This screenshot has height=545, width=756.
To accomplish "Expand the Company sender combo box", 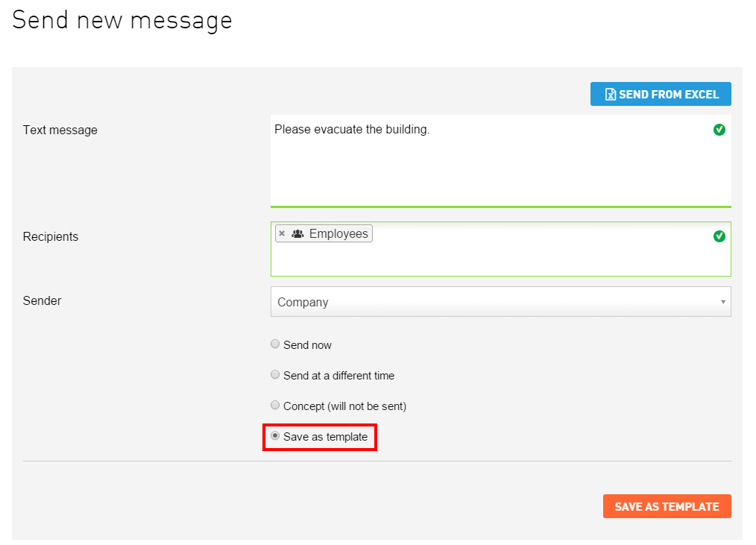I will (x=500, y=302).
